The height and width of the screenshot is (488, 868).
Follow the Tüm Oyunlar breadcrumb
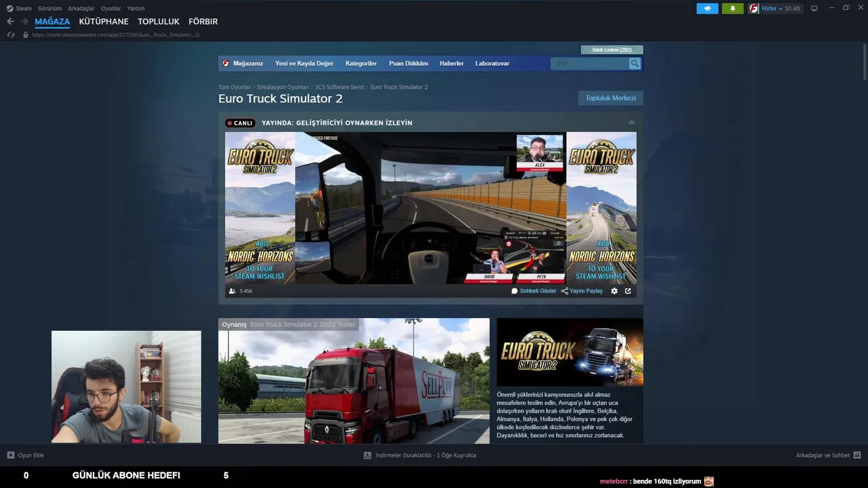pyautogui.click(x=234, y=87)
